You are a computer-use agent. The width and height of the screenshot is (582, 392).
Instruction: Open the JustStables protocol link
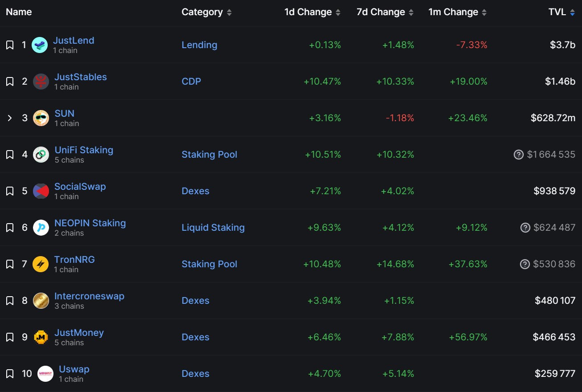[x=80, y=77]
